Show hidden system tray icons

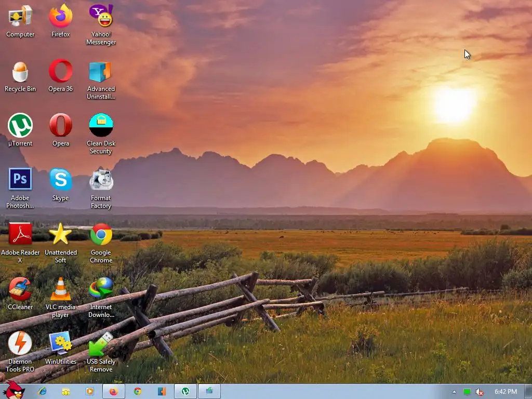[454, 392]
